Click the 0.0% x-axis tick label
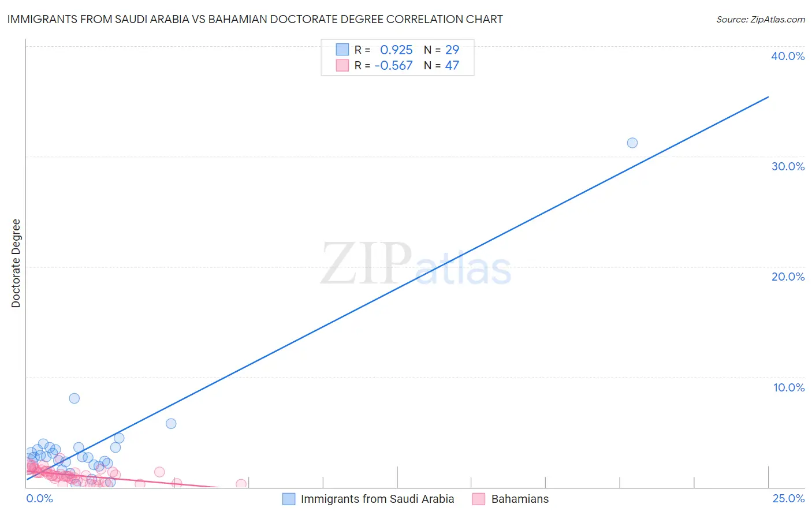812x515 pixels. coord(40,498)
